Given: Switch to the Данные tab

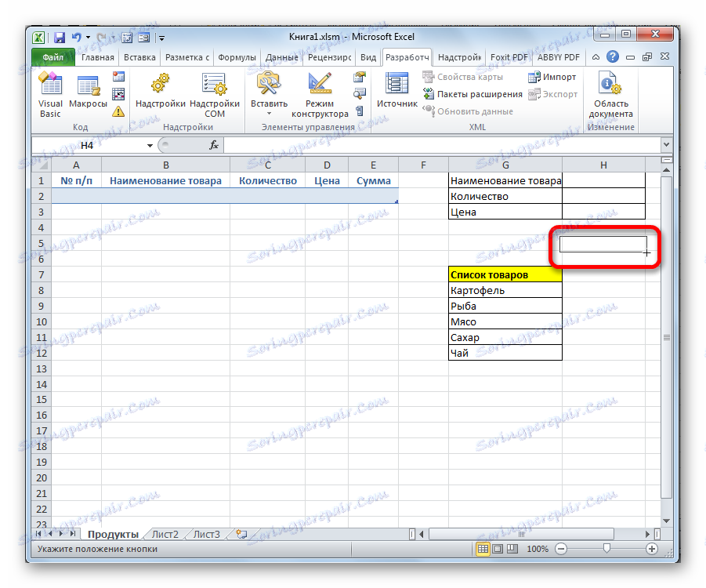Looking at the screenshot, I should [281, 57].
